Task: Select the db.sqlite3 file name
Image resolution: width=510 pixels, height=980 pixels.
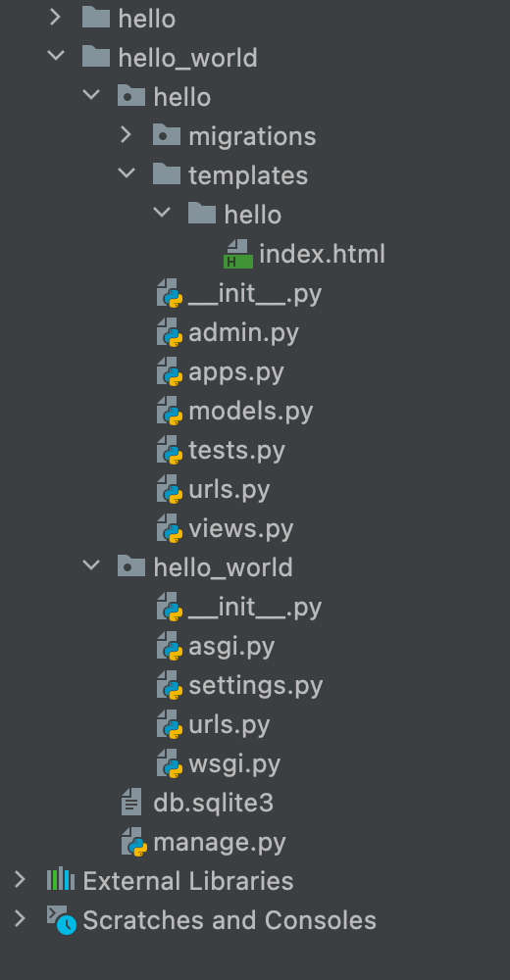Action: 214,804
